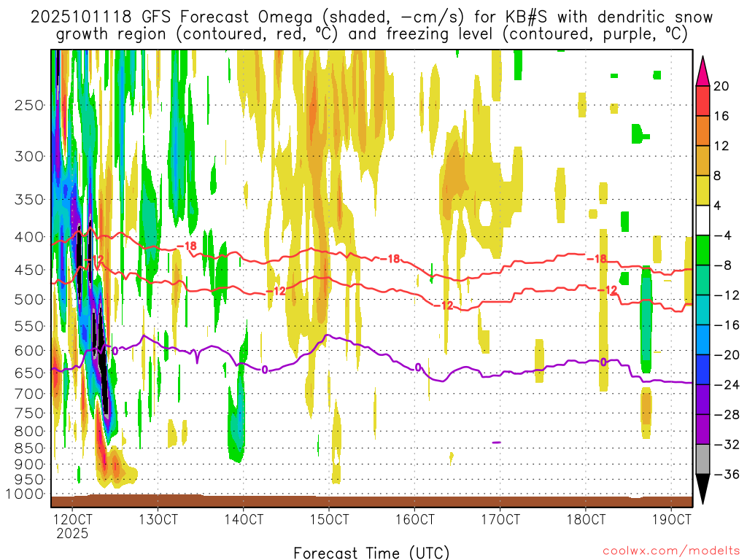Click the purple 0 freezing label near 160CT
The image size is (747, 560).
point(418,367)
